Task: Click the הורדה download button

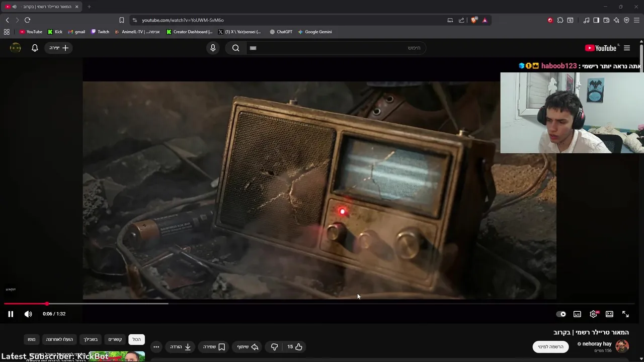Action: 180,346
